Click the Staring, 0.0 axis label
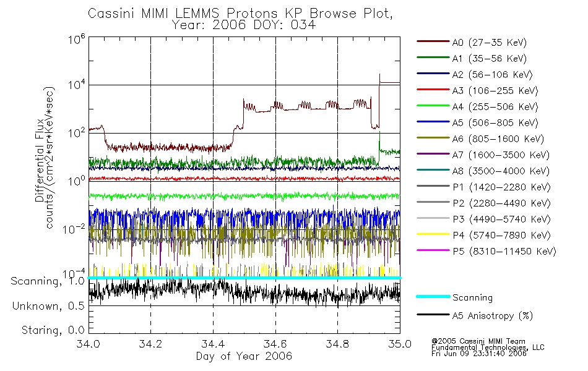588x371 pixels. click(x=53, y=330)
